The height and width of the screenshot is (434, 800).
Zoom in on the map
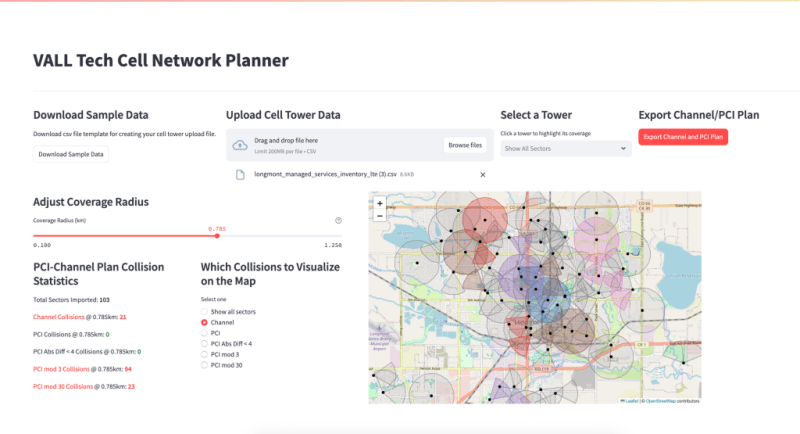(x=380, y=203)
